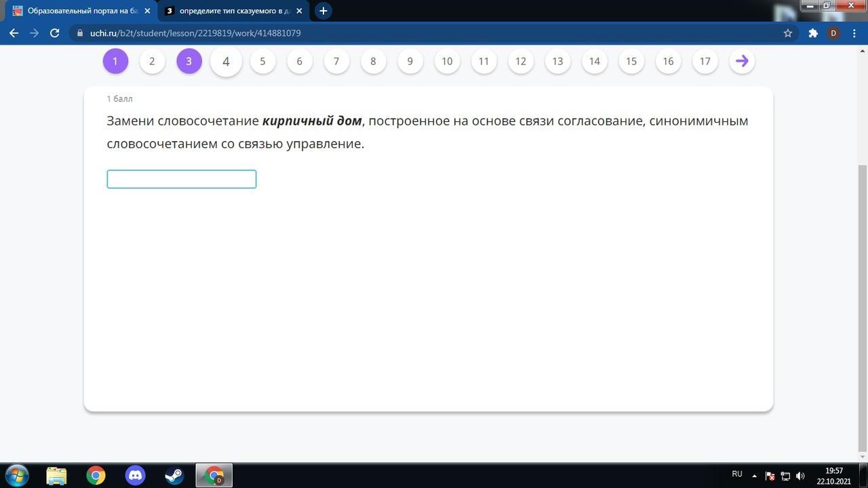
Task: Click the 1 балл label
Action: (x=119, y=99)
